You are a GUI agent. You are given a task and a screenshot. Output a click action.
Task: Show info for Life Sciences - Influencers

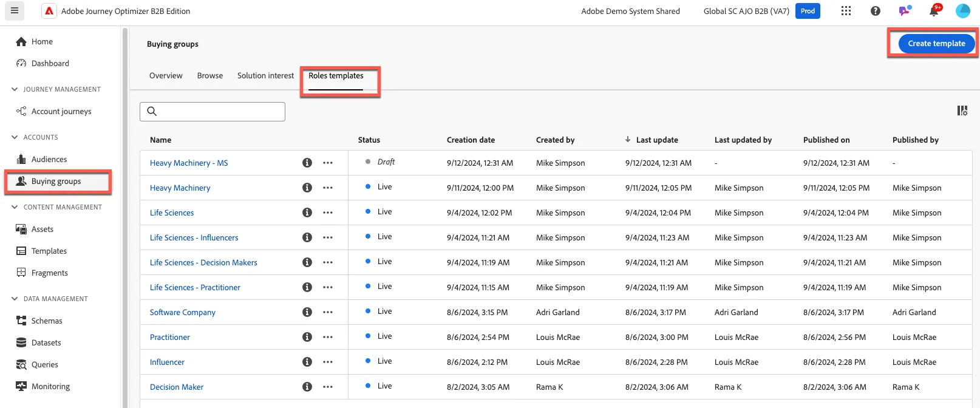coord(307,237)
